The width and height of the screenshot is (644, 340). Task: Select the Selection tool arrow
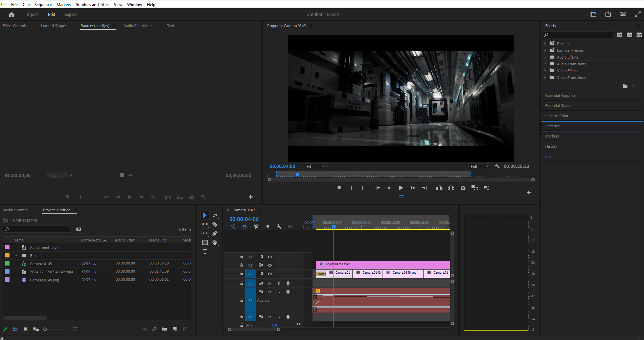[205, 215]
